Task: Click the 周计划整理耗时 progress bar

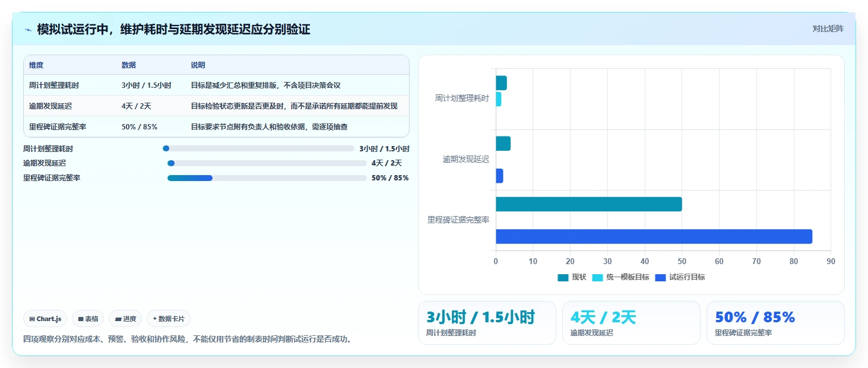Action: pyautogui.click(x=258, y=148)
